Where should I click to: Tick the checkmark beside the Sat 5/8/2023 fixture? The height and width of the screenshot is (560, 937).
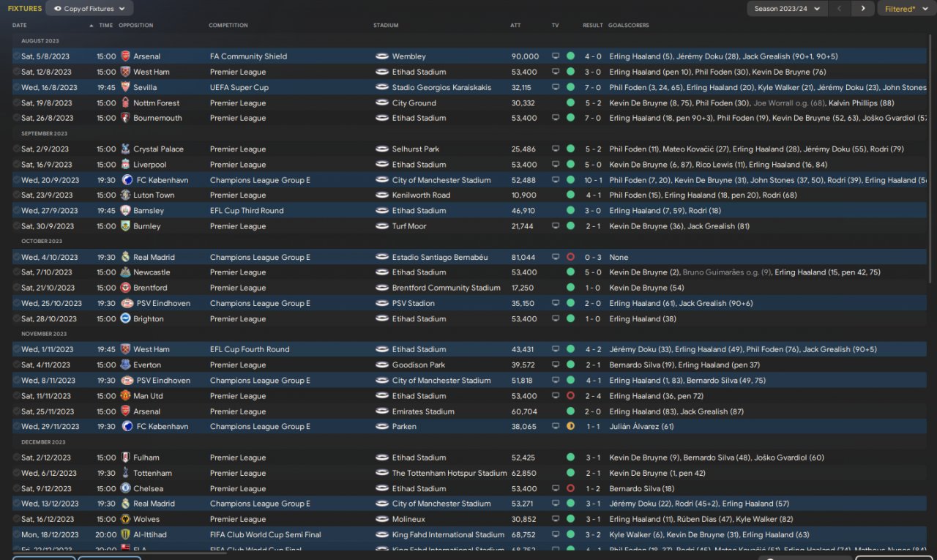pyautogui.click(x=17, y=56)
